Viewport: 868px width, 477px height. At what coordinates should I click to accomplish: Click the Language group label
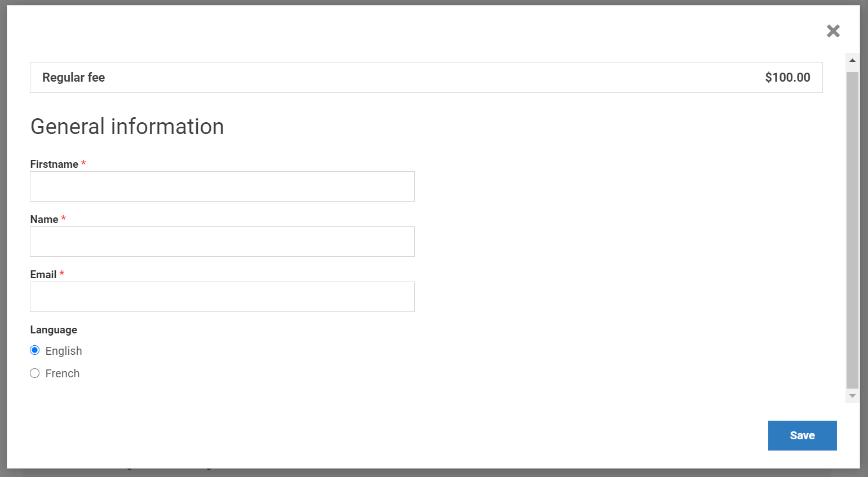54,330
